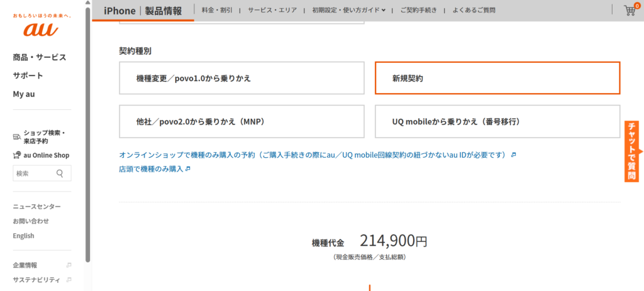Select 新規契約 contract type
Screen dimensions: 644x291
click(497, 78)
